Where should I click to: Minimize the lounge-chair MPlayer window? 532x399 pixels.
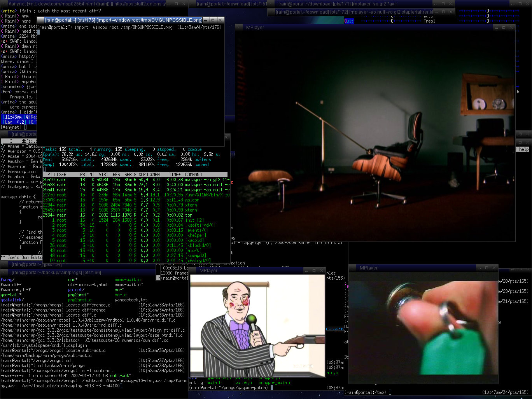pos(496,28)
